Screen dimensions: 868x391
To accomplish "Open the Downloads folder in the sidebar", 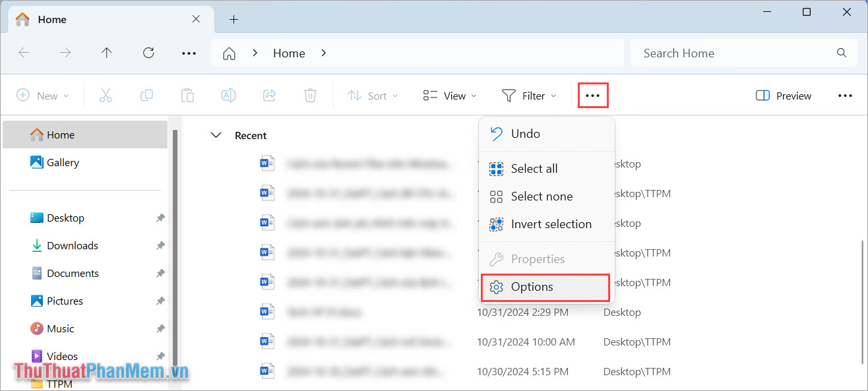I will click(72, 245).
